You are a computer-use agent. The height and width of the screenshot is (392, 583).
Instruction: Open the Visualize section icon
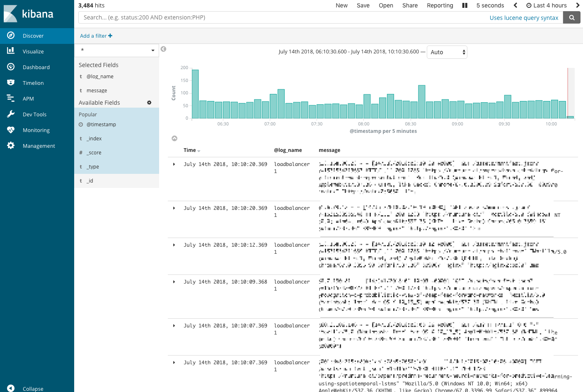coord(11,51)
